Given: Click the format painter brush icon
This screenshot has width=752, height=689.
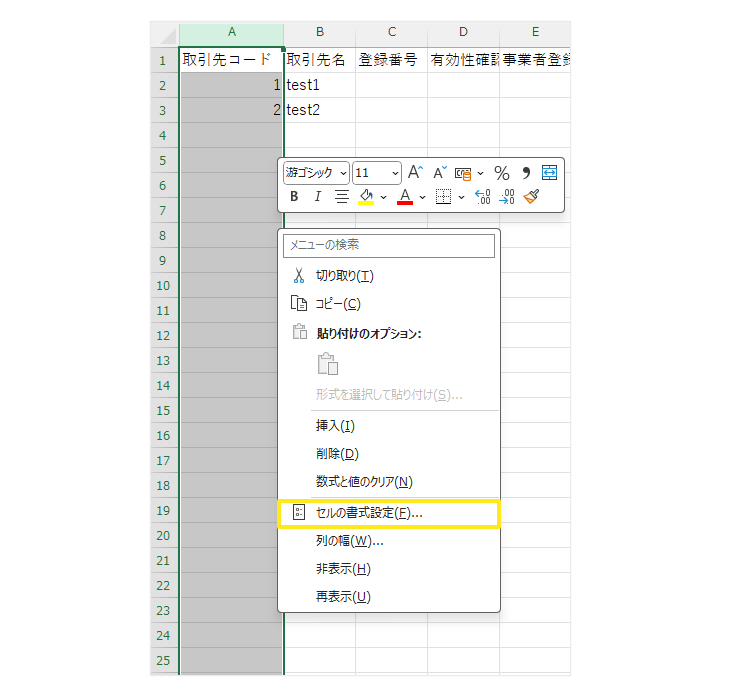Looking at the screenshot, I should point(531,197).
